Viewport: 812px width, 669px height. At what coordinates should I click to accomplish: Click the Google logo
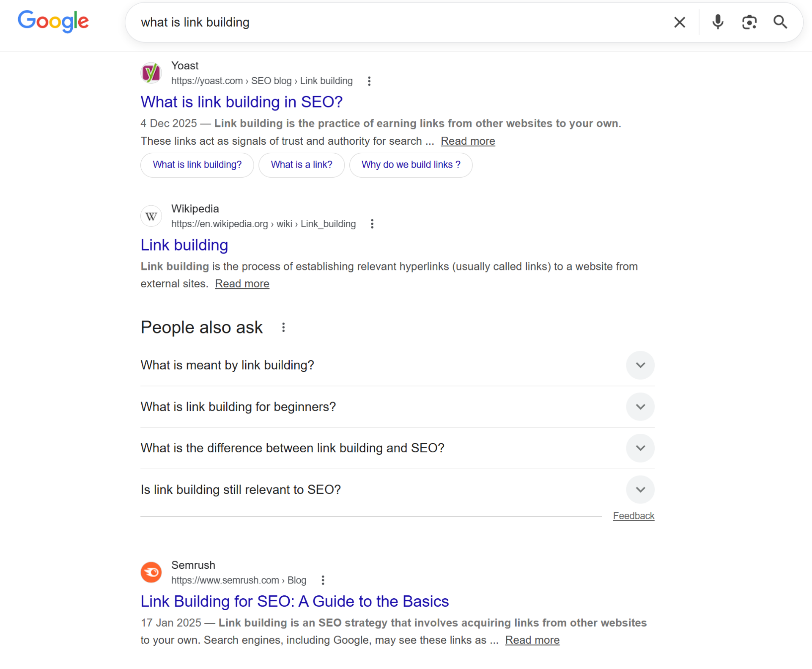(53, 22)
